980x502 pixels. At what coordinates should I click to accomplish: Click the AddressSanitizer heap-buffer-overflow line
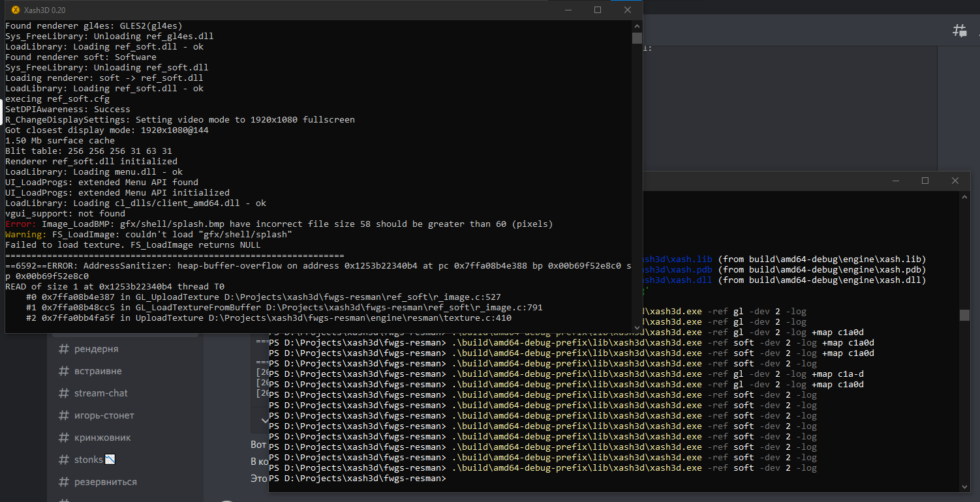tap(318, 265)
